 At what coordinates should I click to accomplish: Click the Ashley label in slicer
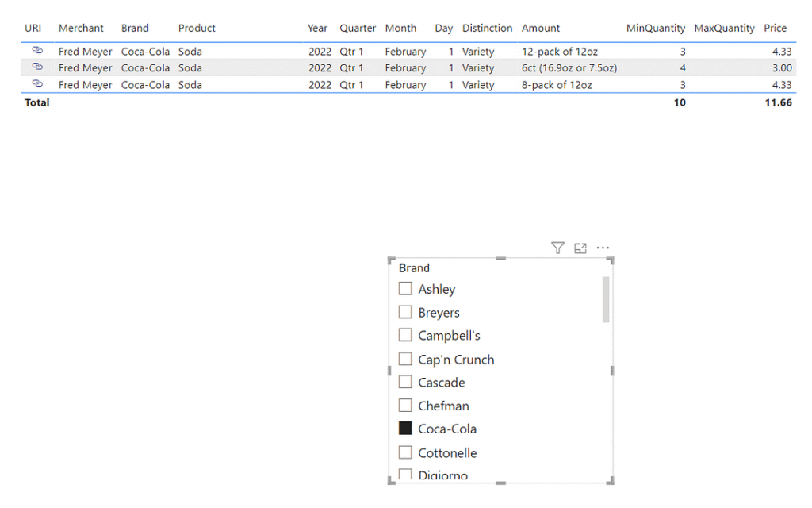tap(437, 289)
